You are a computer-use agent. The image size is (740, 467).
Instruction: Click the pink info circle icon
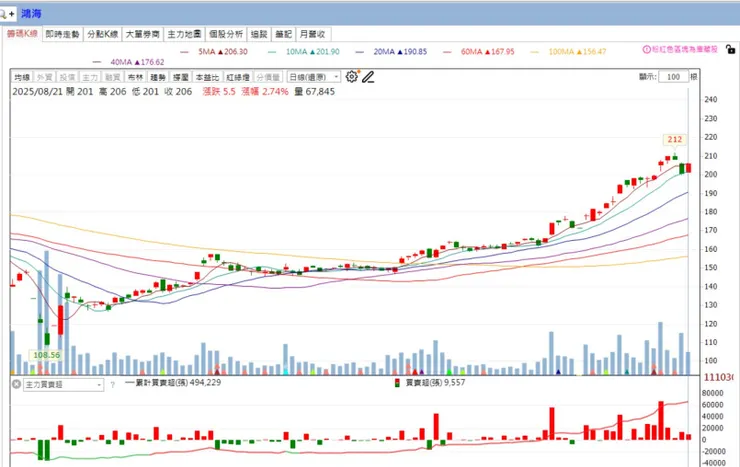pos(647,49)
